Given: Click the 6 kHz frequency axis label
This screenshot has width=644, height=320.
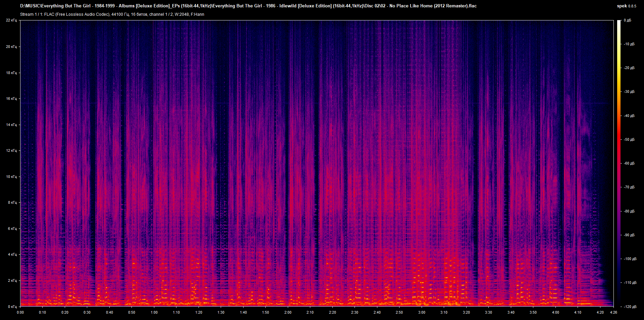Looking at the screenshot, I should (x=12, y=229).
